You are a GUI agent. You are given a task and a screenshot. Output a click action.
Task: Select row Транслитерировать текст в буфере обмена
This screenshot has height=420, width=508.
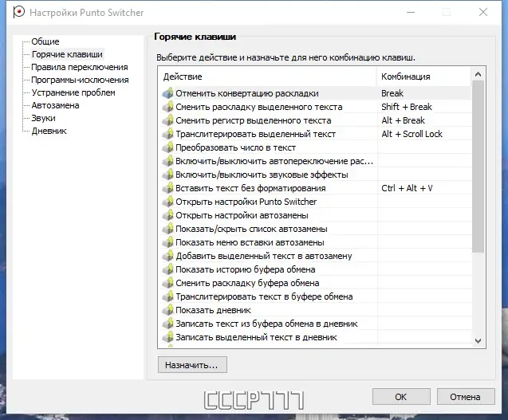click(315, 296)
